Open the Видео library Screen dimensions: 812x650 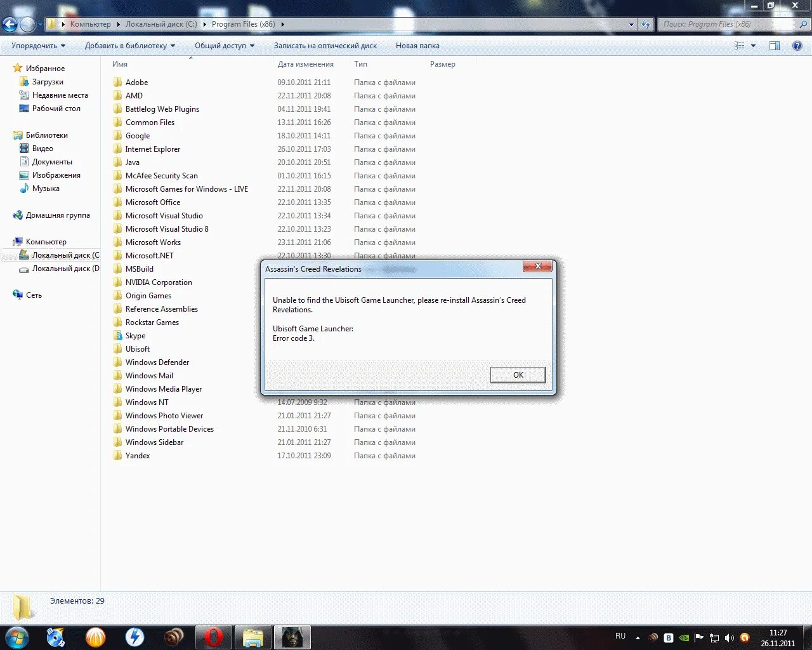pos(43,149)
